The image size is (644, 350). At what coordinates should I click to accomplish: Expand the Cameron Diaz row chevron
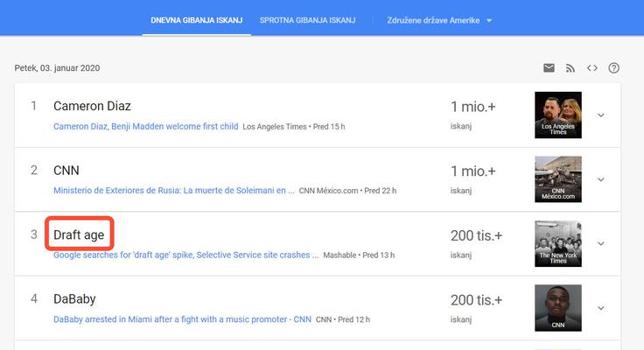pos(600,115)
